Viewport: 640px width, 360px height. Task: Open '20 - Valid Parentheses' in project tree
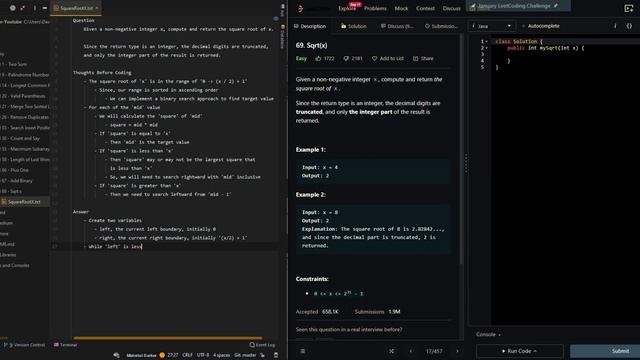(x=22, y=96)
